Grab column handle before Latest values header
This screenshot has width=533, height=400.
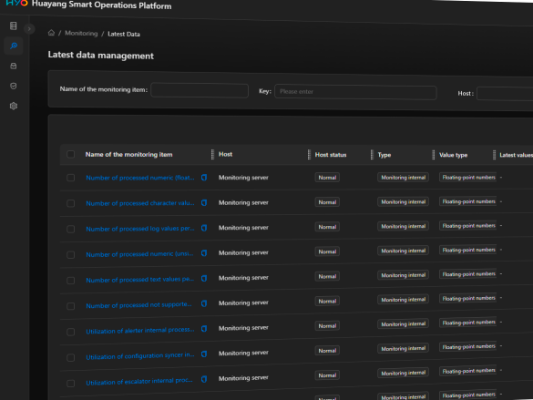[x=494, y=155]
